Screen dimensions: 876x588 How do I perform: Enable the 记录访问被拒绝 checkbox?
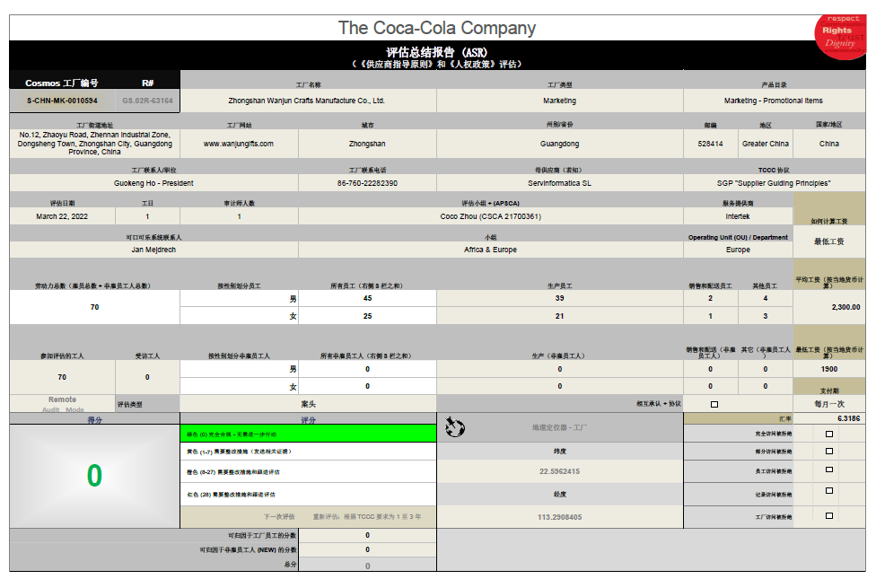point(829,491)
